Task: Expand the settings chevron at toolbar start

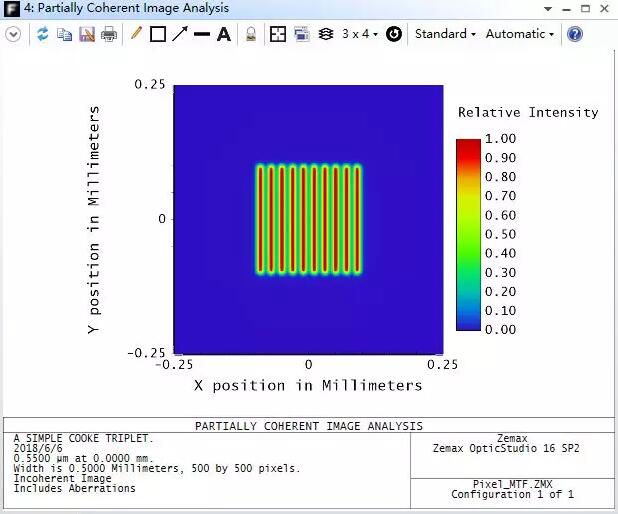Action: pos(13,34)
